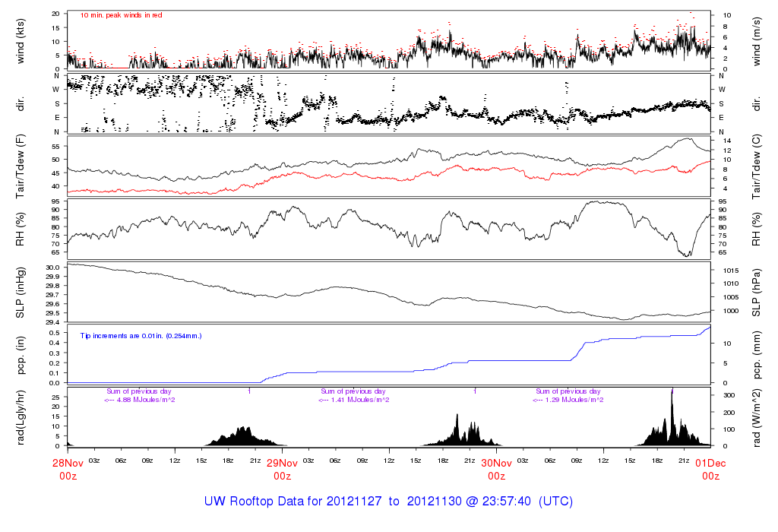
Task: Click the lowest point of the RH curve
Action: (686, 255)
